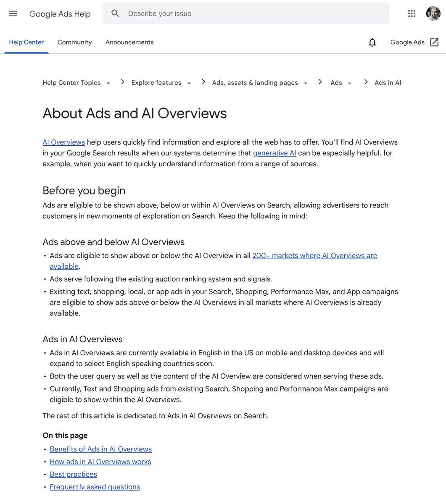The image size is (446, 504).
Task: Open the Google apps grid
Action: pyautogui.click(x=412, y=13)
